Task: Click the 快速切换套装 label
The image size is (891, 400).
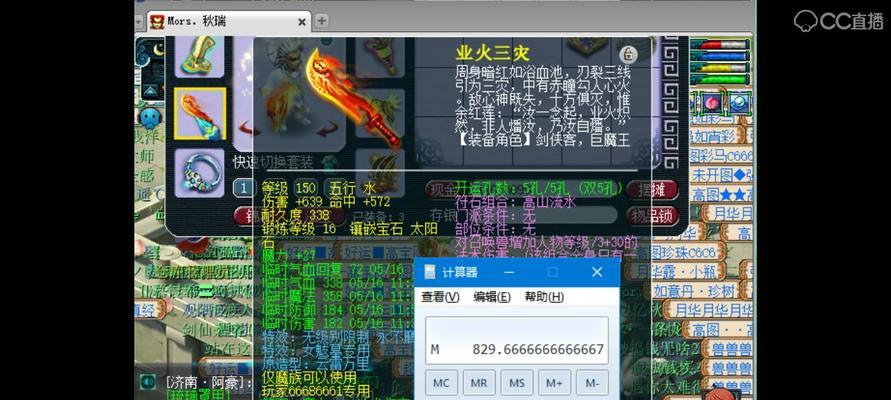Action: [273, 162]
